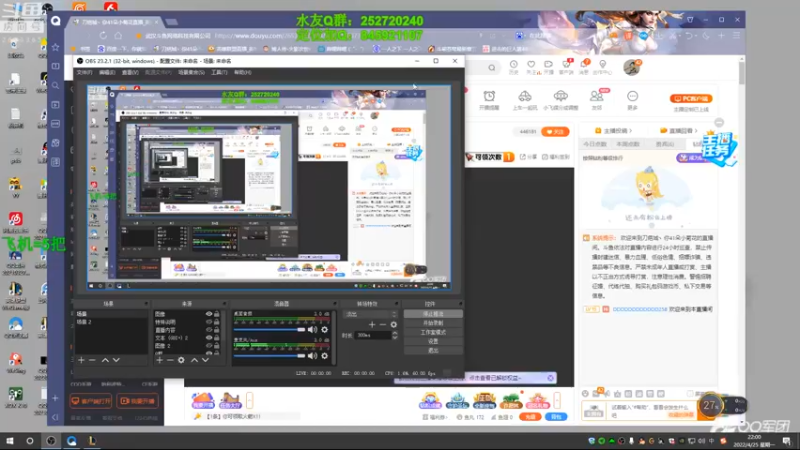This screenshot has width=800, height=450.
Task: Move source up with sources up arrow
Action: [194, 360]
